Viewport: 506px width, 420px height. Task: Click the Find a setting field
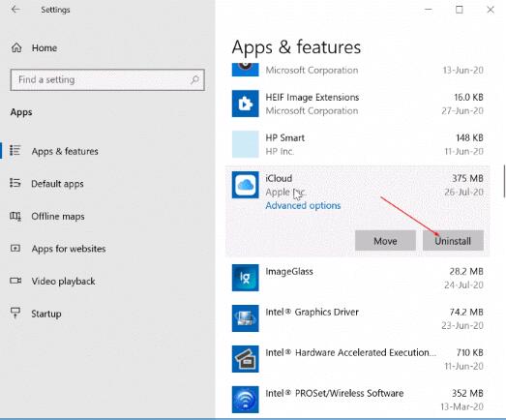click(x=107, y=79)
